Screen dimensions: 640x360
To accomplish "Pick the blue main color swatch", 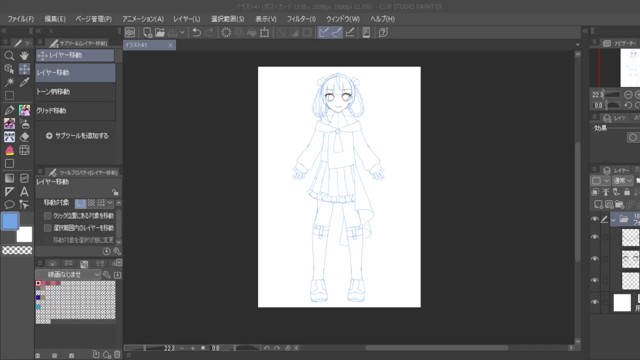I will point(10,221).
